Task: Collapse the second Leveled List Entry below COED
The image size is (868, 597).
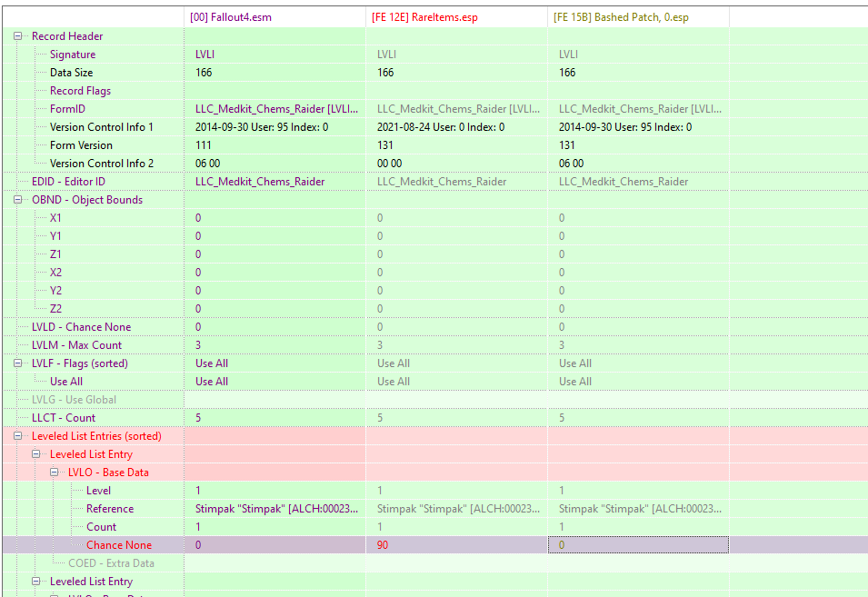Action: (36, 582)
